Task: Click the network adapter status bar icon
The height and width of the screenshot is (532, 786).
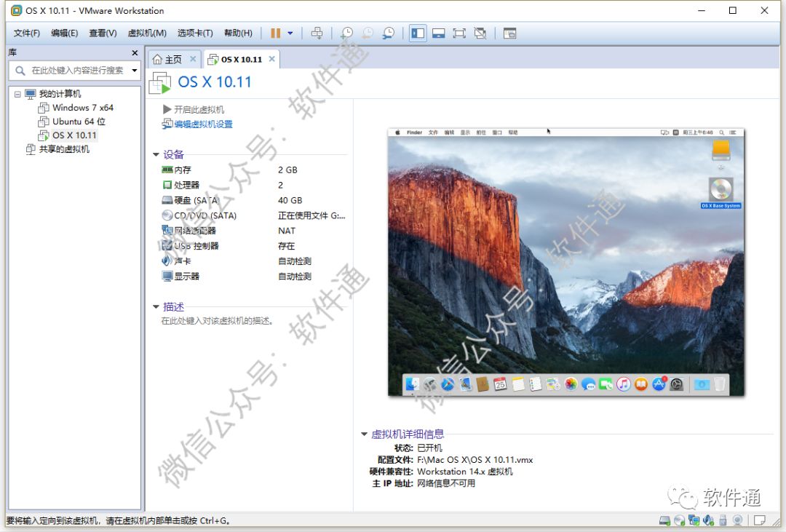Action: [694, 520]
